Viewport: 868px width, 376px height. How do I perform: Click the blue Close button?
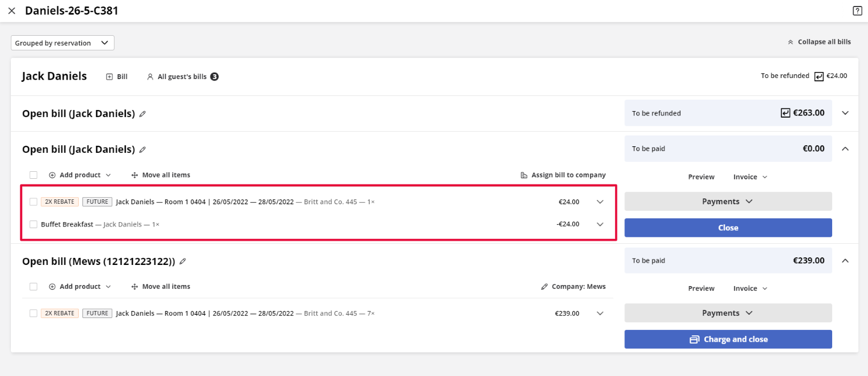[x=728, y=228]
